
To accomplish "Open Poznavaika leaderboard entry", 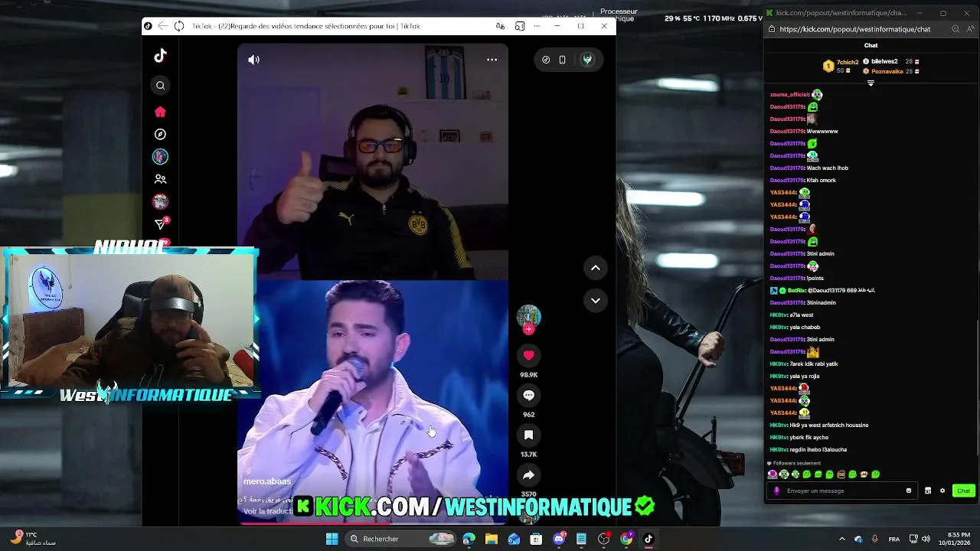I will coord(891,71).
